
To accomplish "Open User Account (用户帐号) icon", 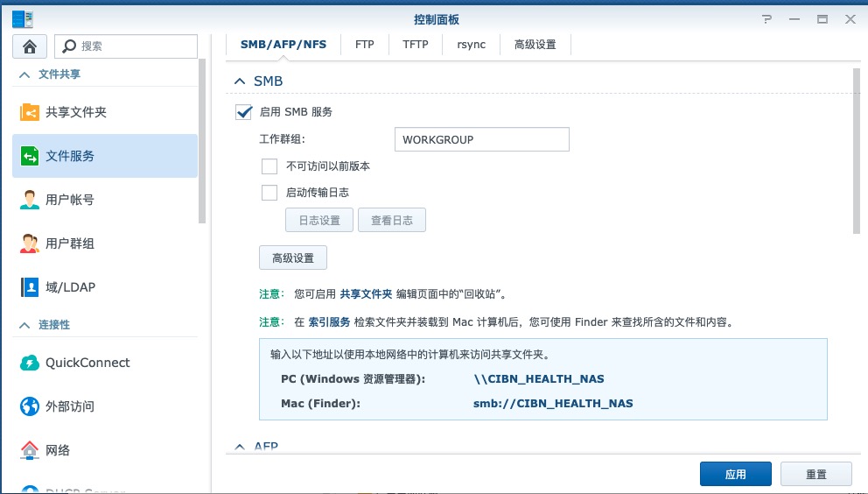I will [x=30, y=201].
